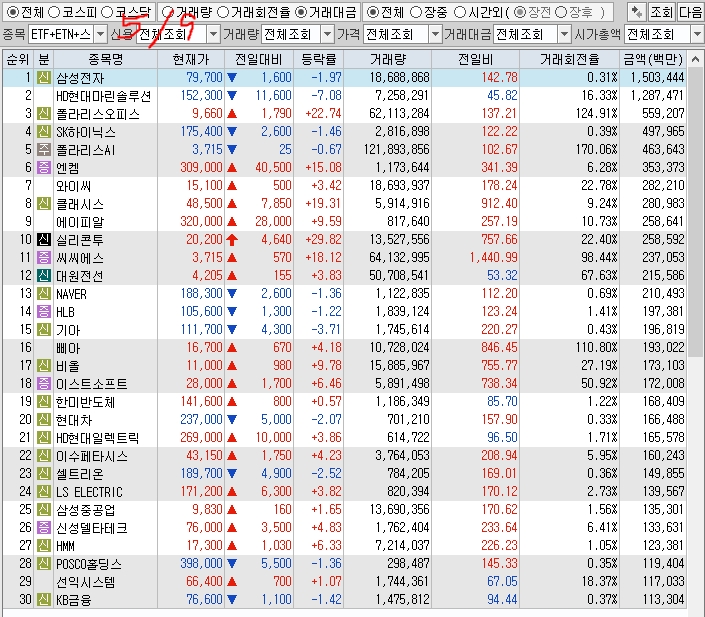Click the 증 badge next to 신성델타테크

pyautogui.click(x=44, y=527)
